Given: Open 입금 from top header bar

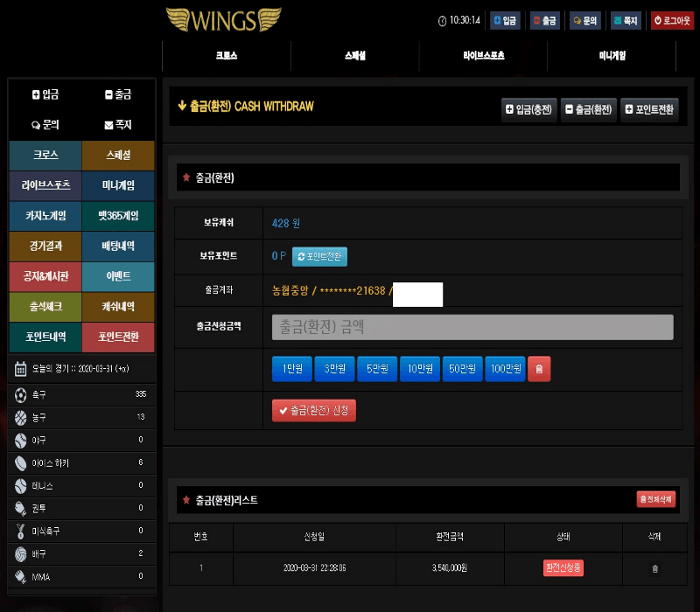Looking at the screenshot, I should coord(505,20).
